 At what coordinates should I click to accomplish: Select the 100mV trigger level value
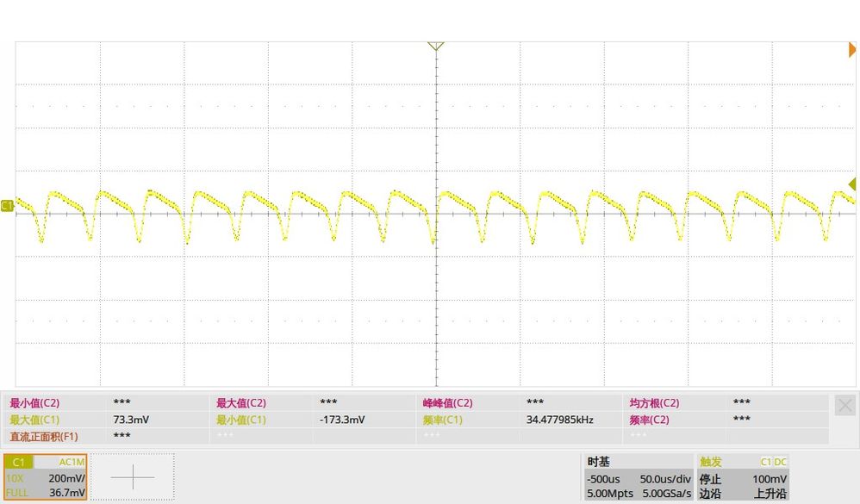769,479
